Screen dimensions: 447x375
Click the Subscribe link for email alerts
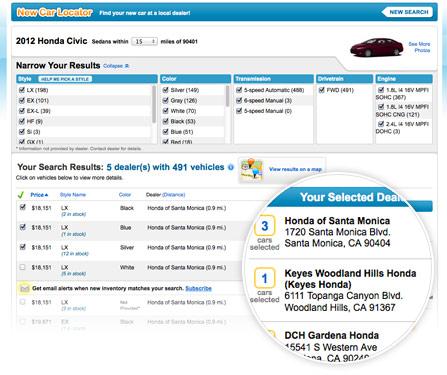coord(198,288)
